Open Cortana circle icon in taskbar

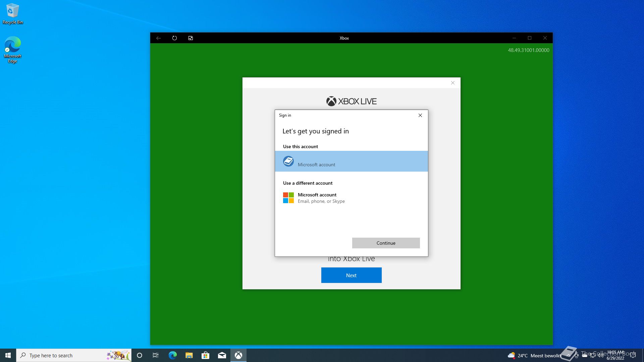[x=140, y=355]
